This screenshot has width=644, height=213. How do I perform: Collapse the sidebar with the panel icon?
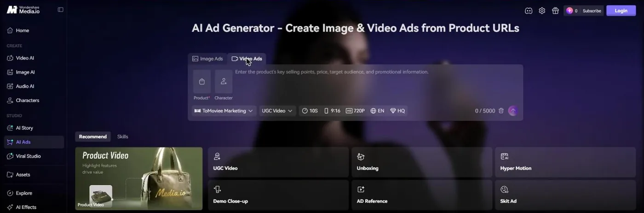[x=60, y=10]
